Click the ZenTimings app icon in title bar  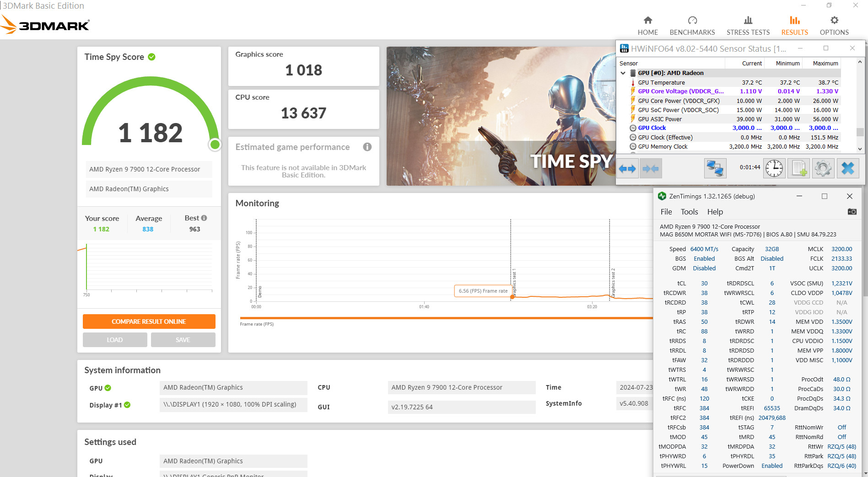662,196
